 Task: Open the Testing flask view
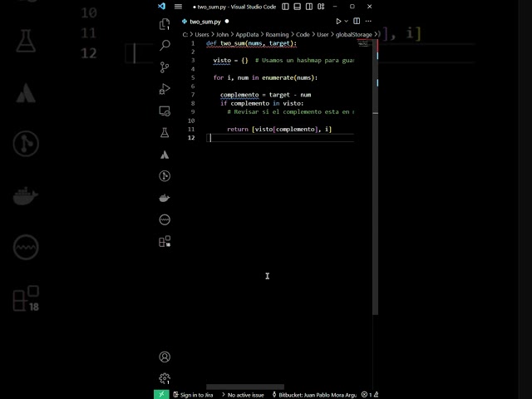165,133
